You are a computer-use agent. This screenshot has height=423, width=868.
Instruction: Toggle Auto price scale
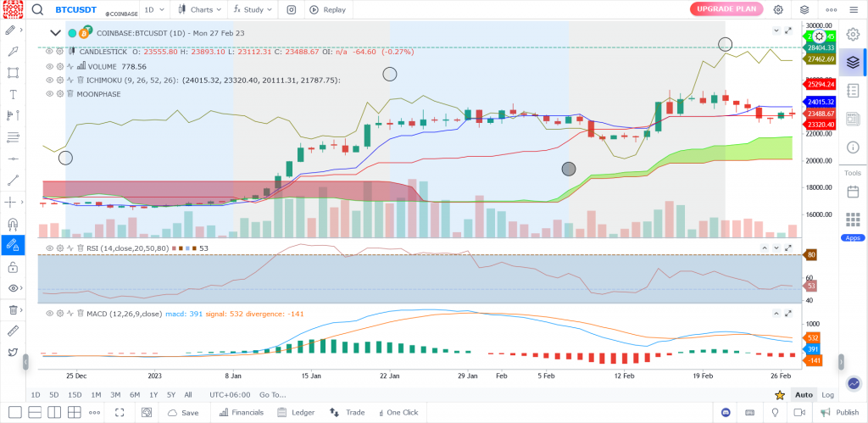[804, 395]
